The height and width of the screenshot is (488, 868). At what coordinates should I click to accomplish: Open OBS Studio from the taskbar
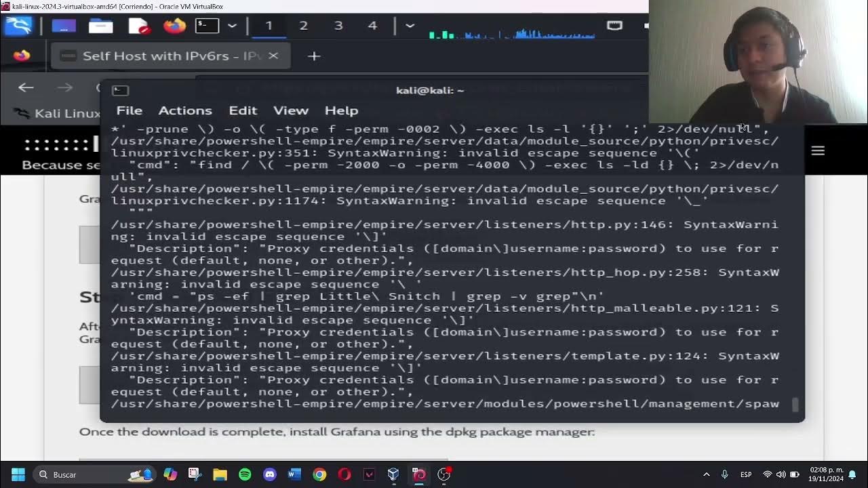pos(444,474)
